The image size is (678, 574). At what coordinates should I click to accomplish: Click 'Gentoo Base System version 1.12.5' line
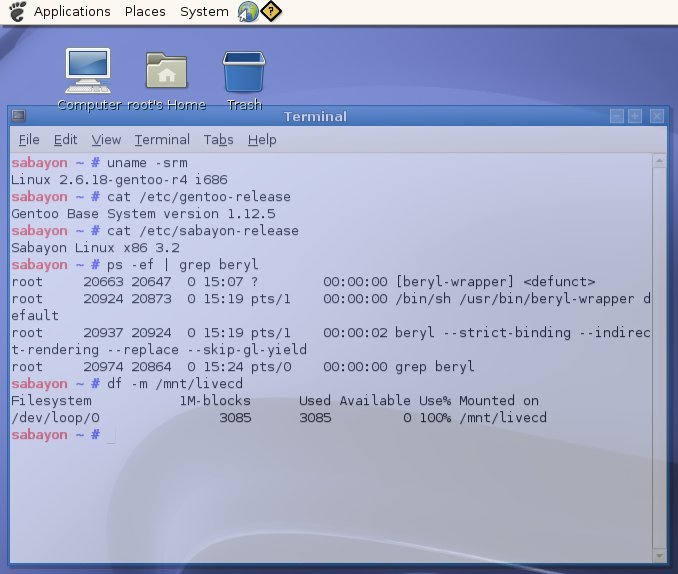143,214
